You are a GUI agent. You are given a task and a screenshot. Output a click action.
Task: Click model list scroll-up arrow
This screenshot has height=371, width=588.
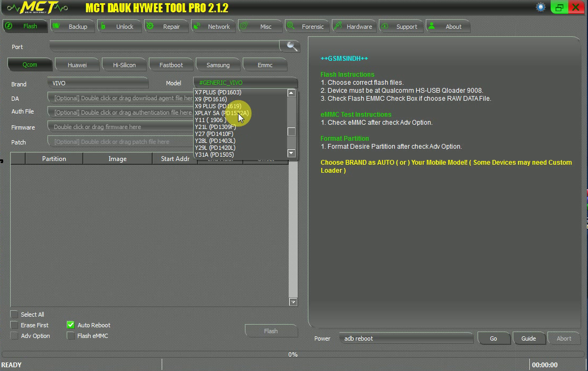point(291,93)
